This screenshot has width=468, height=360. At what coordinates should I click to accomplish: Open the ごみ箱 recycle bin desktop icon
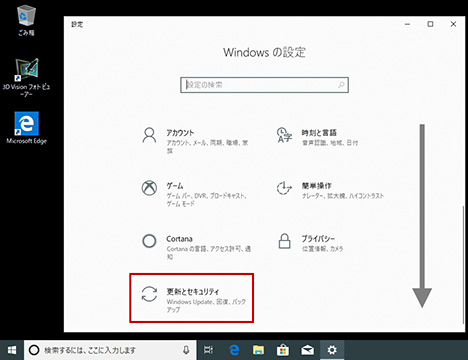26,20
